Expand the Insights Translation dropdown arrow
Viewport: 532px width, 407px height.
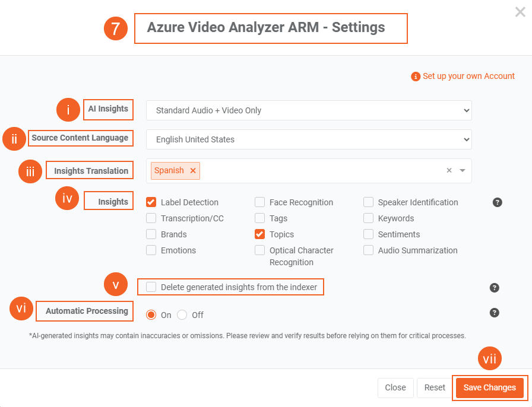coord(463,171)
